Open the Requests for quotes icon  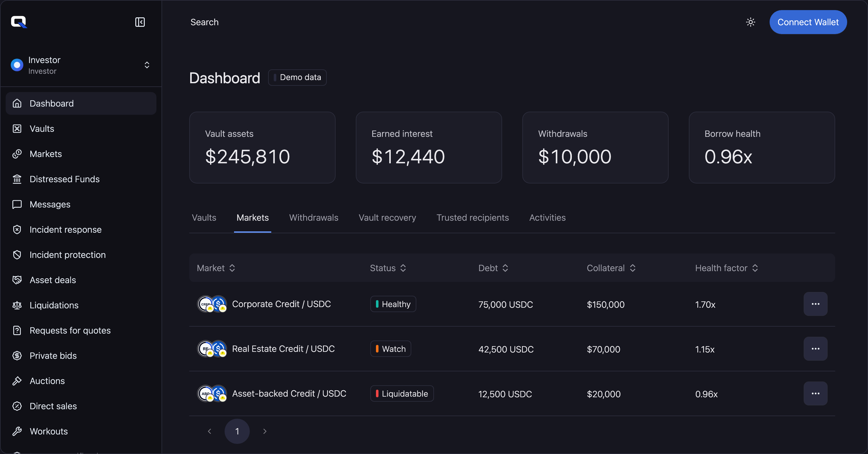17,330
